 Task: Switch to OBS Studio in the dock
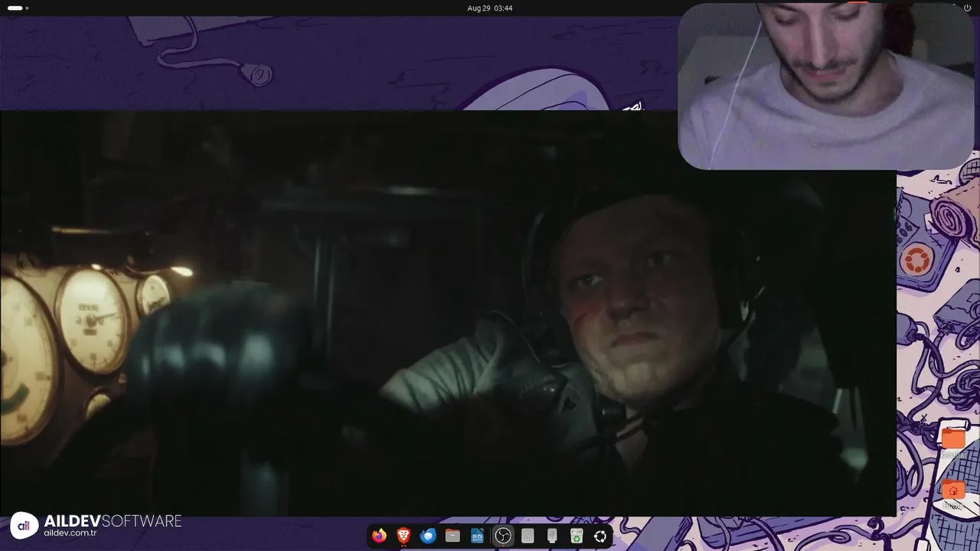[x=503, y=536]
